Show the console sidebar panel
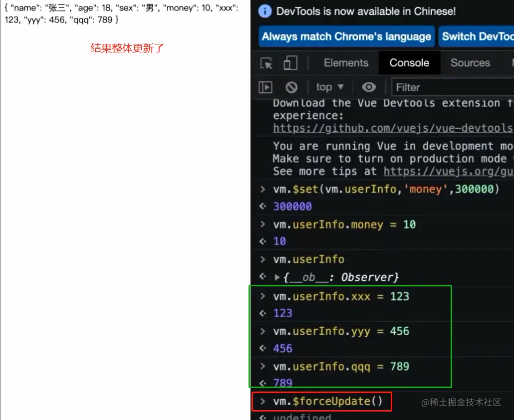The width and height of the screenshot is (514, 420). pos(265,87)
